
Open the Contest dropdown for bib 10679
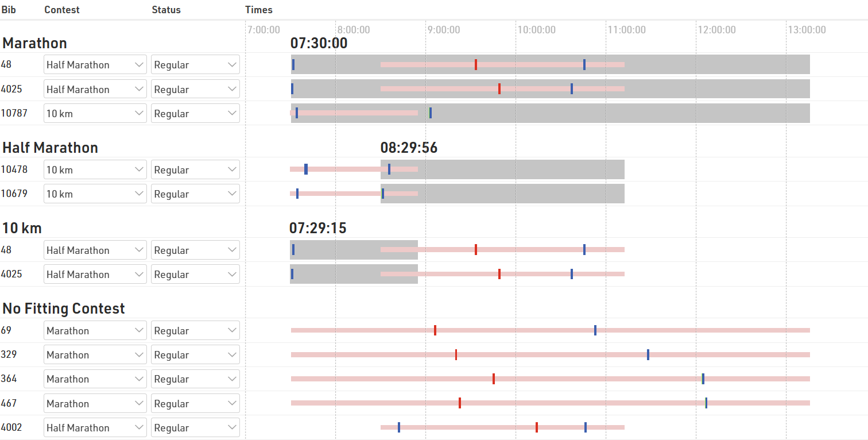click(95, 194)
